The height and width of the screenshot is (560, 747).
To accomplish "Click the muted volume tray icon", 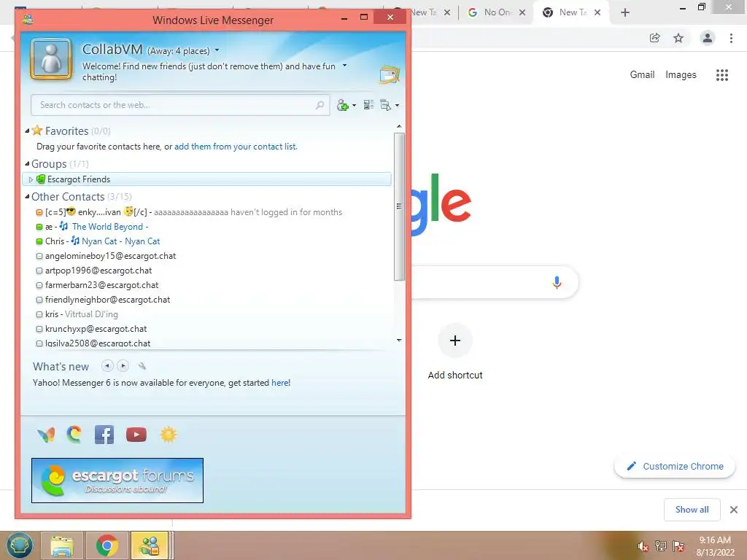I will 643,546.
